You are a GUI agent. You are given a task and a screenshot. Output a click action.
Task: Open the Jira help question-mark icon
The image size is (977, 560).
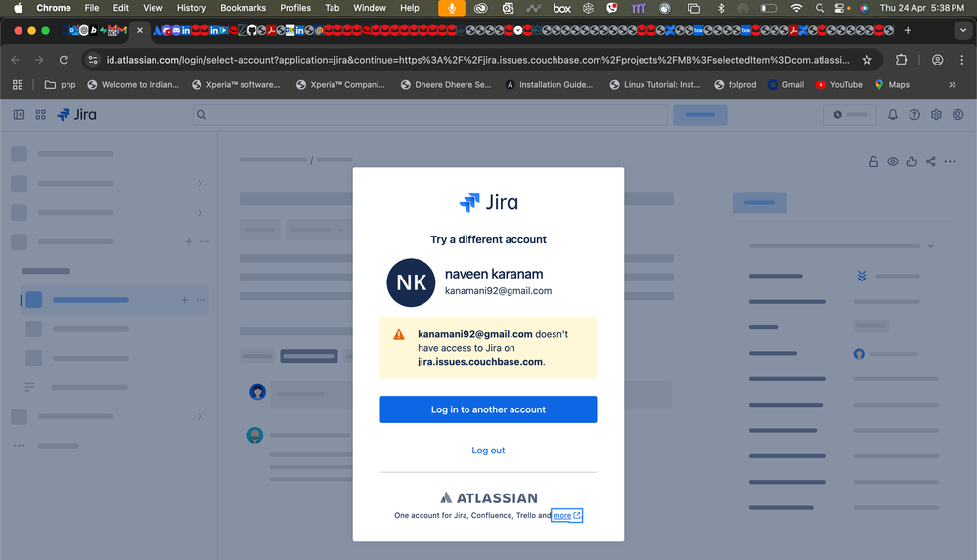click(914, 114)
